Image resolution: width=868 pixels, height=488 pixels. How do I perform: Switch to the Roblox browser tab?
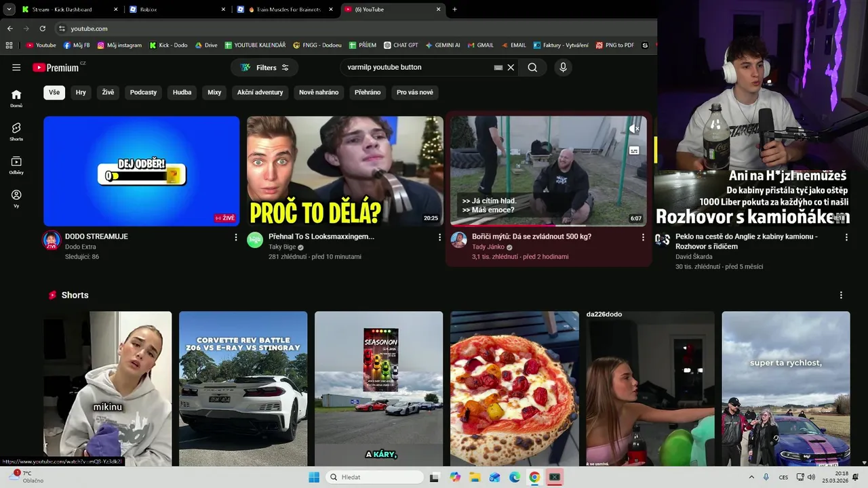pyautogui.click(x=178, y=9)
